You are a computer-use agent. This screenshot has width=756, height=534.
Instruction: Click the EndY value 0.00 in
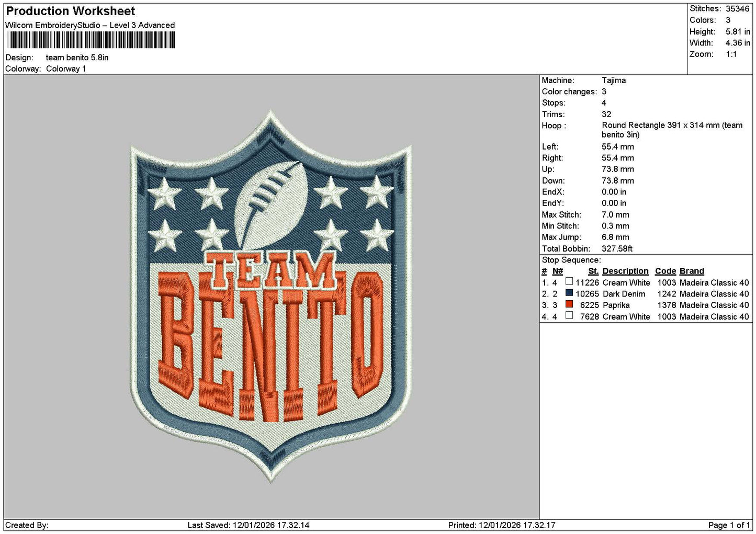point(614,203)
